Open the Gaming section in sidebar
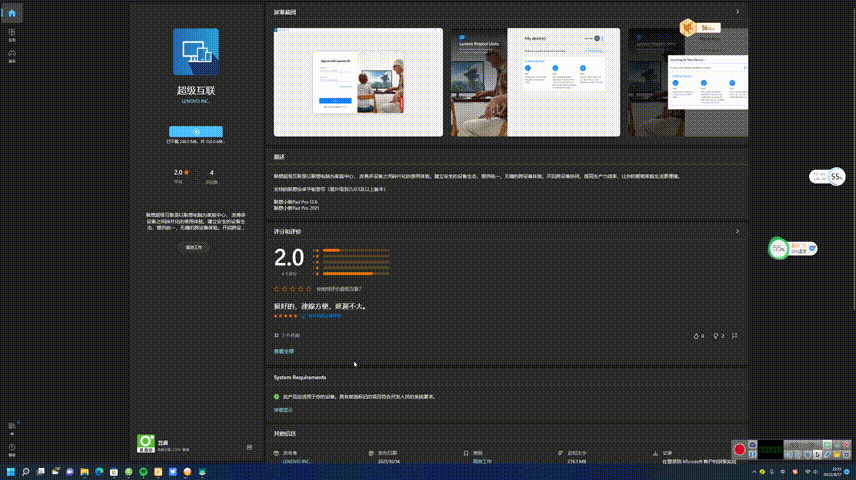The image size is (856, 480). coord(12,56)
